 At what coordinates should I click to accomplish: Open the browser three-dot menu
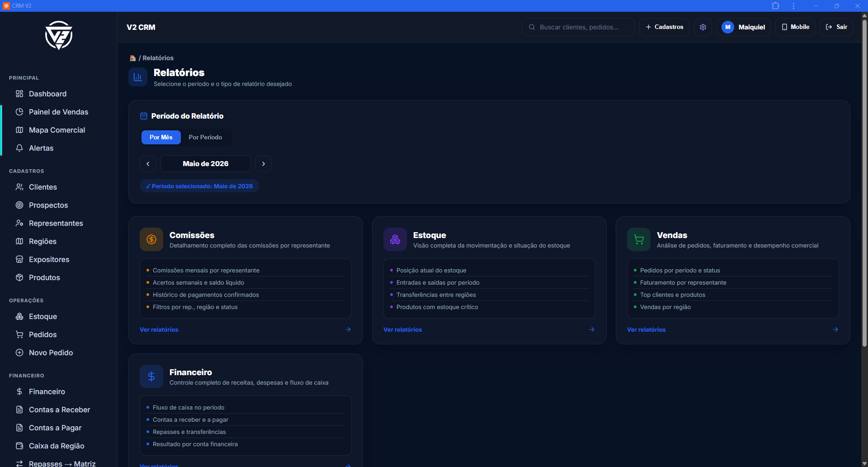click(x=793, y=6)
